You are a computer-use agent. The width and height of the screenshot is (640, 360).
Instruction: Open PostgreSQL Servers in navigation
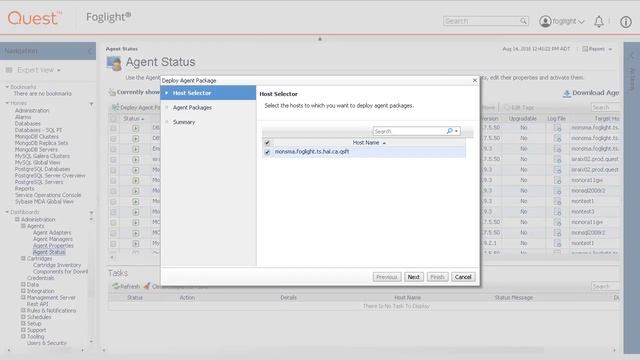tap(39, 182)
